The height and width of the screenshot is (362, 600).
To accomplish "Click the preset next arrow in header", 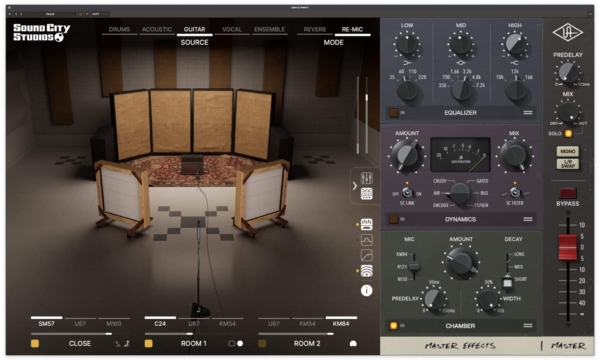I will point(21,14).
